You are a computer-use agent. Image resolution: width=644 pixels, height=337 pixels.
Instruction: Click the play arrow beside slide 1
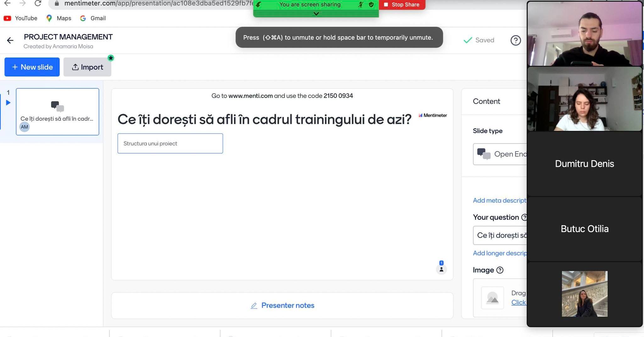[8, 103]
